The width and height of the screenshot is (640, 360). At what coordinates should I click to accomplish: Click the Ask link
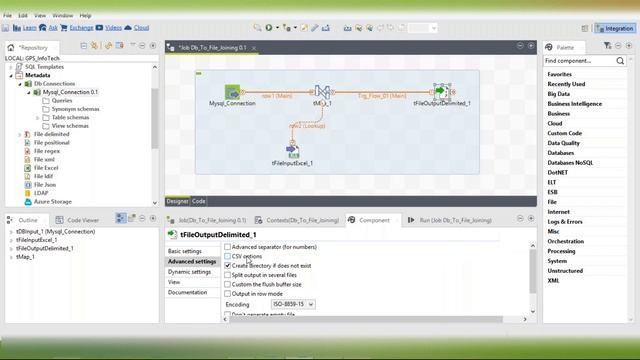(x=53, y=28)
